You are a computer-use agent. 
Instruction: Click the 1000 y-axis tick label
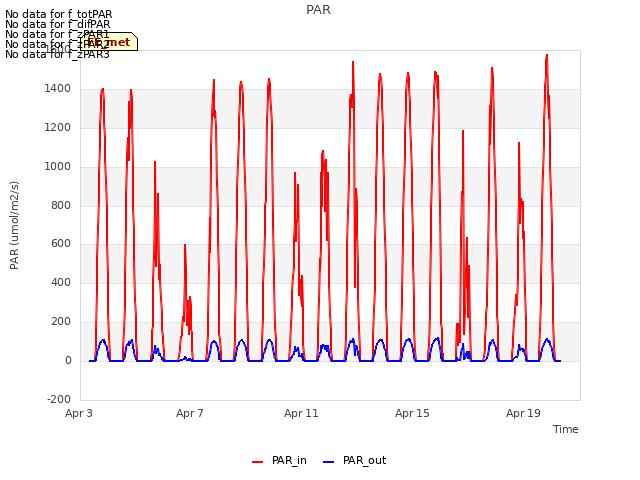tap(58, 166)
